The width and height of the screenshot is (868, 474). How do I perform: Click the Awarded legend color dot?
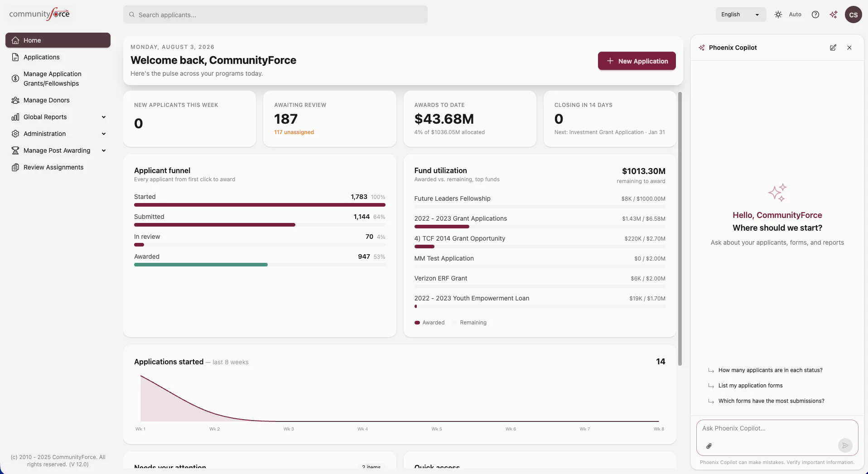pos(417,323)
